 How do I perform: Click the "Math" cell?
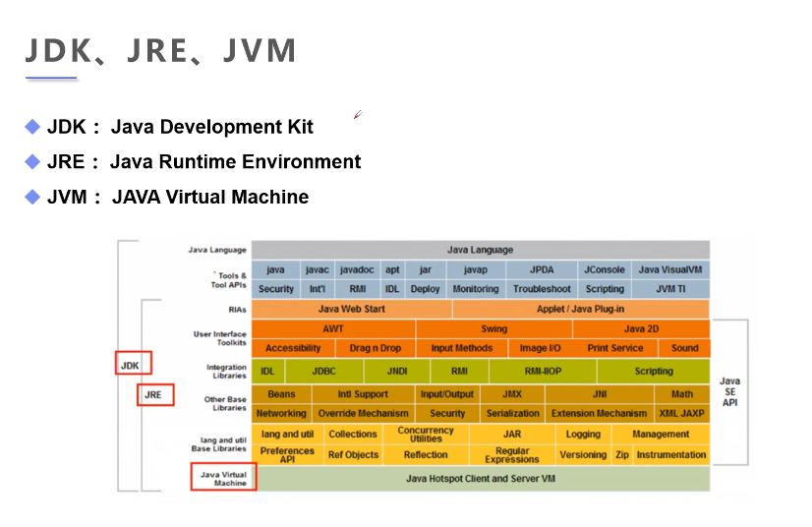coord(682,394)
